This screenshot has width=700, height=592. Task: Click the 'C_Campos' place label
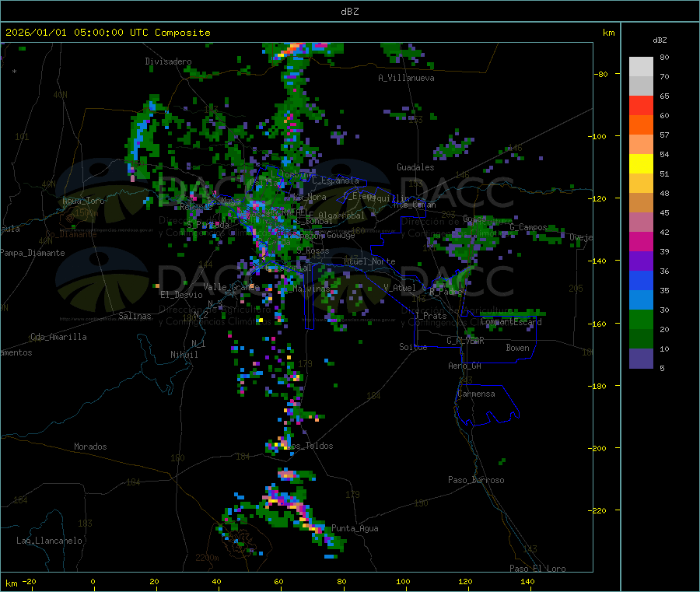(x=528, y=227)
